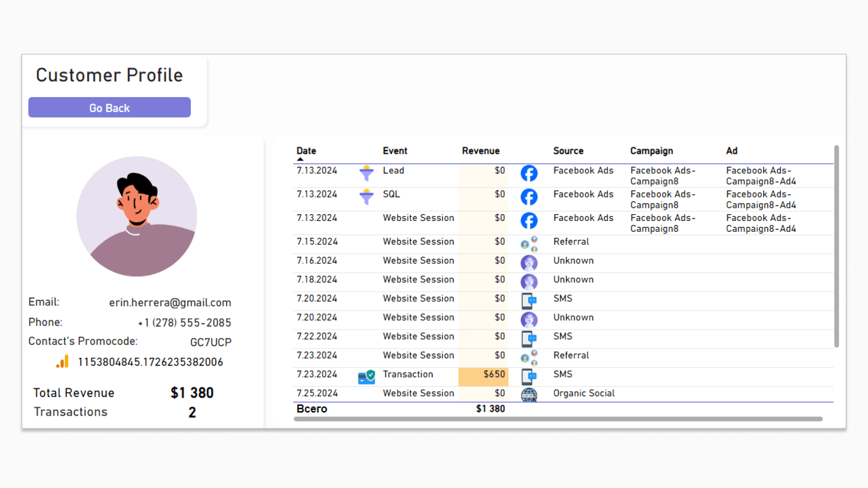868x488 pixels.
Task: Click the Organic Social globe icon
Action: tap(528, 395)
